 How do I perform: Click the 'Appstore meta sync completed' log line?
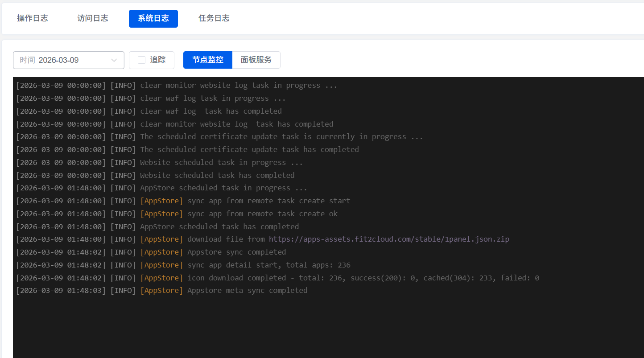click(247, 291)
